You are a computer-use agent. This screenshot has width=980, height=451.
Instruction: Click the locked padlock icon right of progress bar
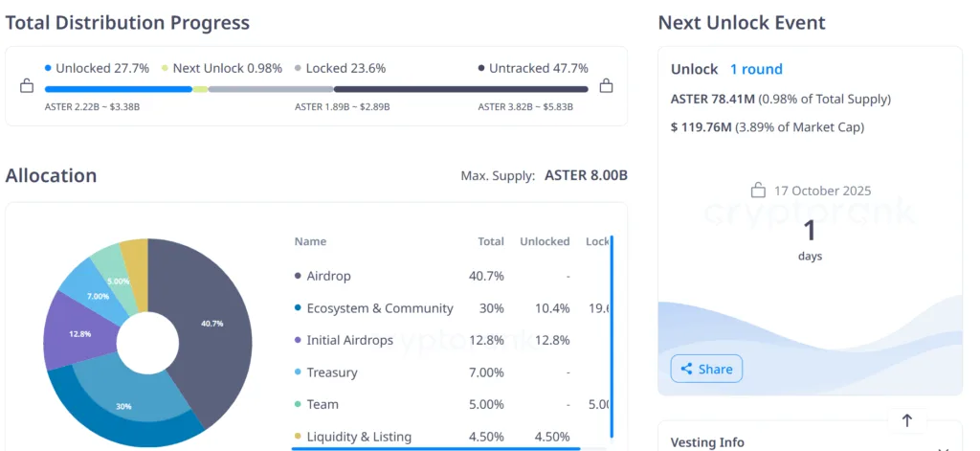(606, 85)
